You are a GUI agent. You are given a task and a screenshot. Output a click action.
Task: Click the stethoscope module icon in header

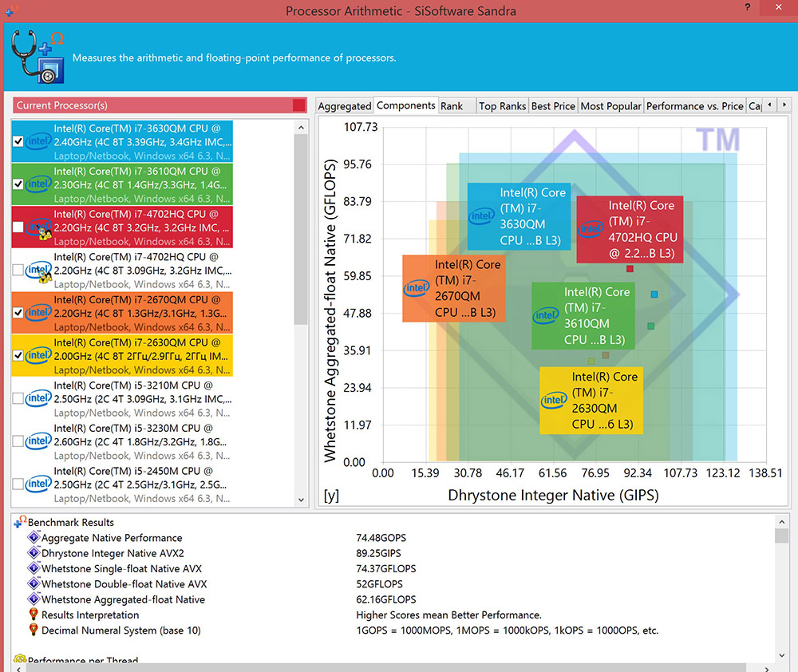(x=38, y=57)
